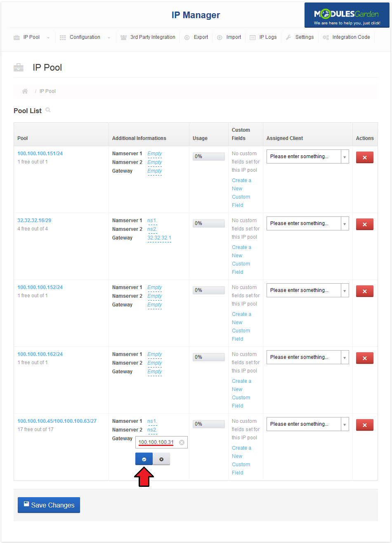
Task: Confirm gateway edit with blue checkmark
Action: pos(144,459)
